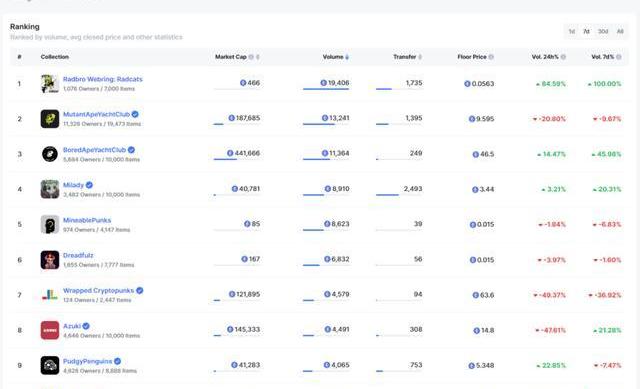The image size is (640, 389).
Task: Click the Wrapped Cryptopunks logo icon
Action: coord(50,295)
